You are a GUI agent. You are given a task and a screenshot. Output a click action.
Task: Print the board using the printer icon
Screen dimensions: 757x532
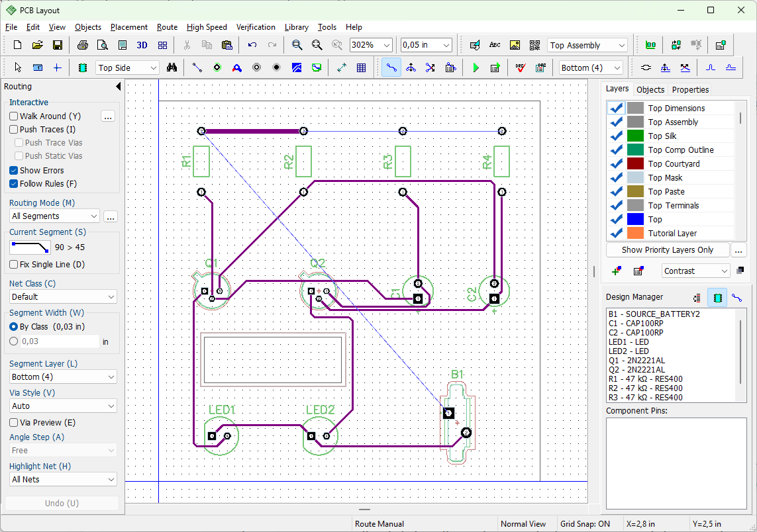[x=83, y=45]
